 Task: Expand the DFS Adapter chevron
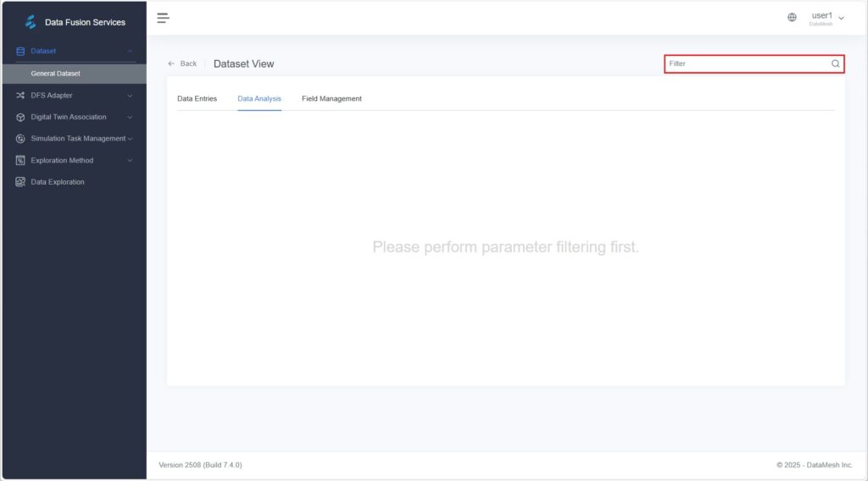coord(130,96)
